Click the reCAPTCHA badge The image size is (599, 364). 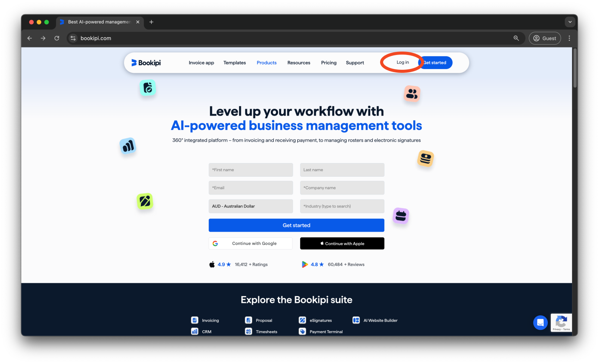pyautogui.click(x=561, y=323)
